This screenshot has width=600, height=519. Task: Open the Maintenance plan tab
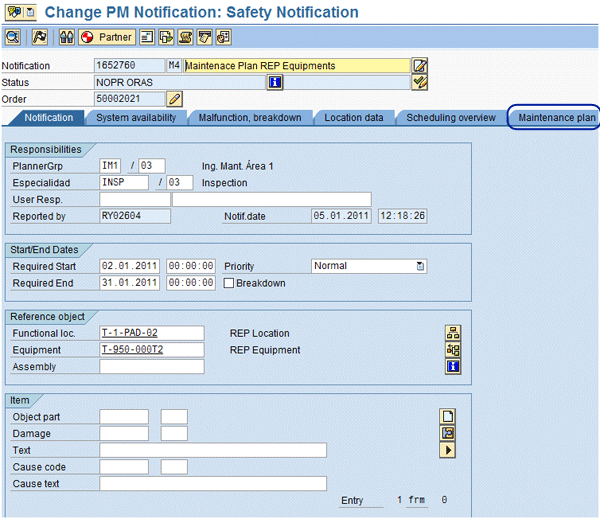tap(556, 118)
